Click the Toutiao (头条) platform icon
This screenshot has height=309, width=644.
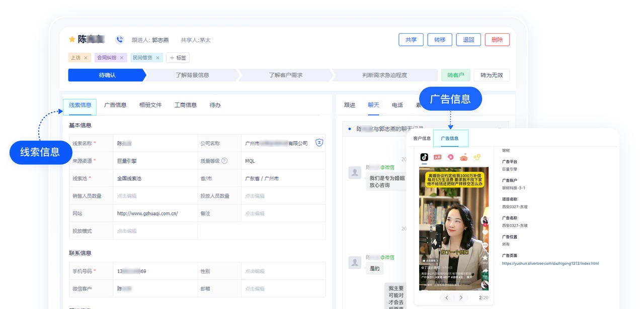[437, 157]
